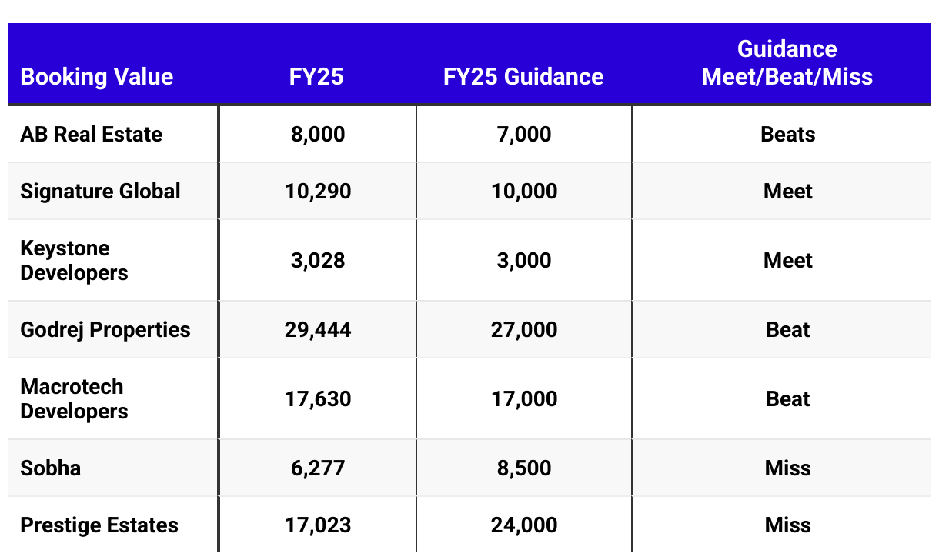This screenshot has height=560, width=939.
Task: Click the Macrotech Developers cell
Action: (x=75, y=399)
